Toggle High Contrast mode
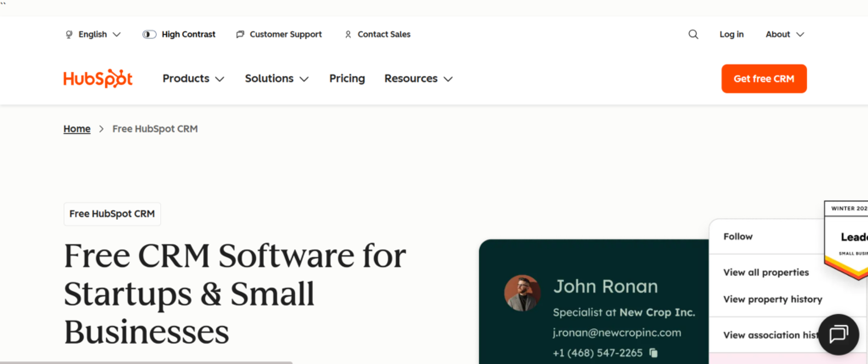This screenshot has width=868, height=364. click(x=149, y=35)
